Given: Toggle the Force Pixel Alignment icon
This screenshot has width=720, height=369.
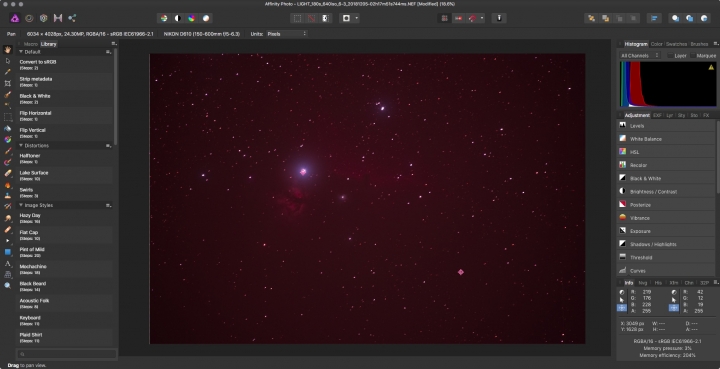Looking at the screenshot, I should (444, 18).
